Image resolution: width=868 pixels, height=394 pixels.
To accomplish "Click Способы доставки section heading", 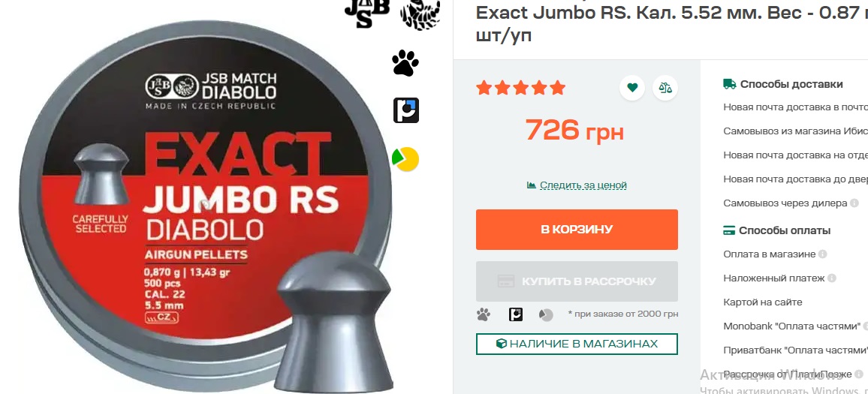I will click(x=783, y=84).
